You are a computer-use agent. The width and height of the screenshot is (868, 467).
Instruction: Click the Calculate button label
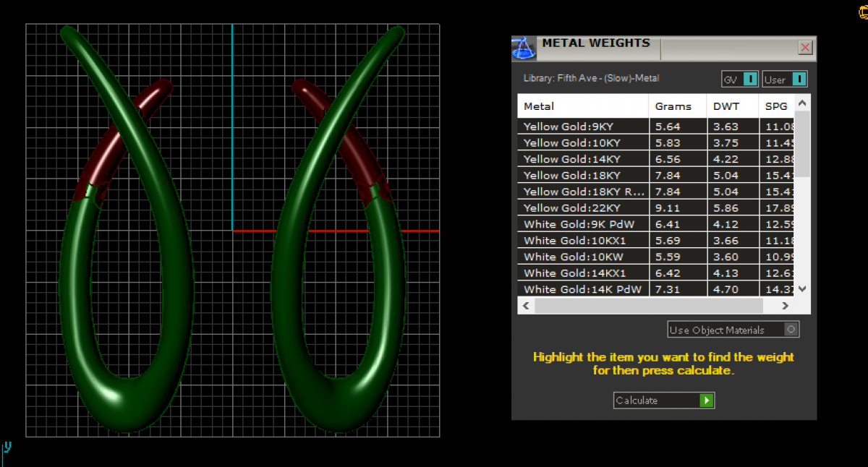[655, 400]
